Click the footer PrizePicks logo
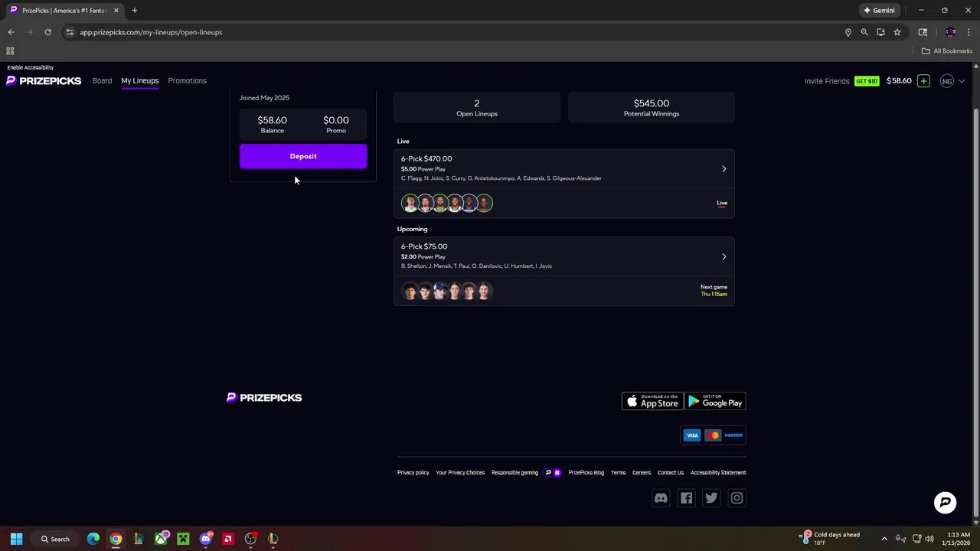 click(264, 398)
